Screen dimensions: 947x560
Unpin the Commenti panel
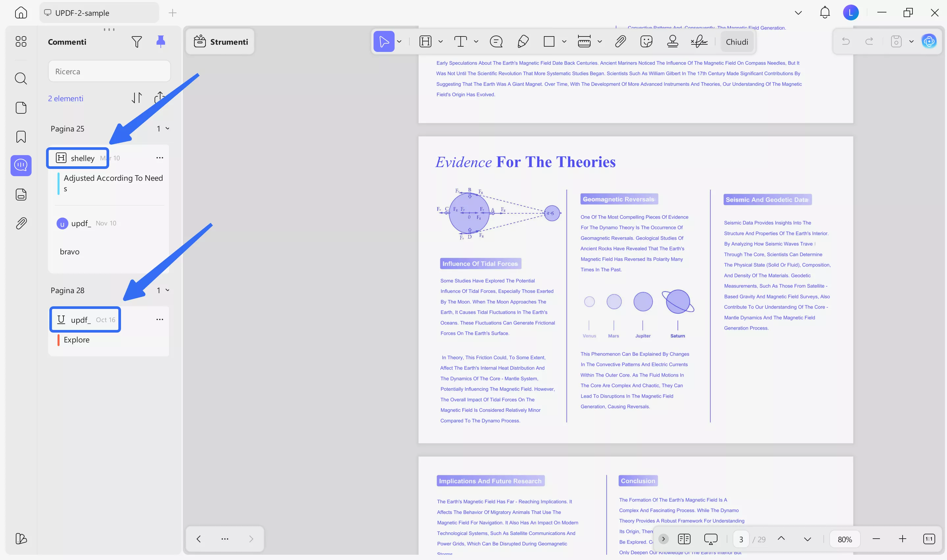pyautogui.click(x=161, y=41)
